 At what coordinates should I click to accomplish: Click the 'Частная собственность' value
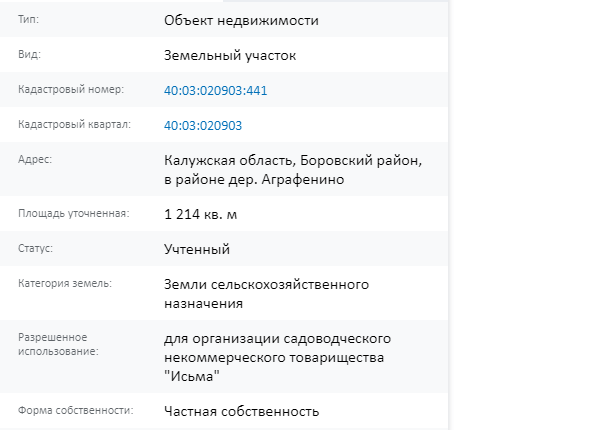241,411
